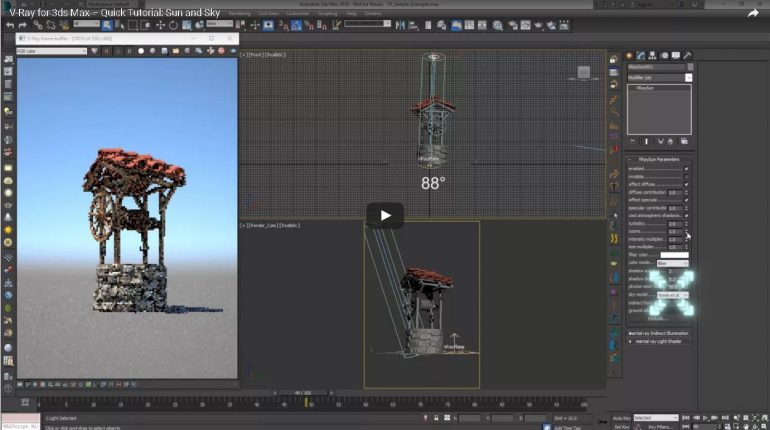The image size is (770, 430).
Task: Click the Render Production teapot icon
Action: [x=539, y=25]
